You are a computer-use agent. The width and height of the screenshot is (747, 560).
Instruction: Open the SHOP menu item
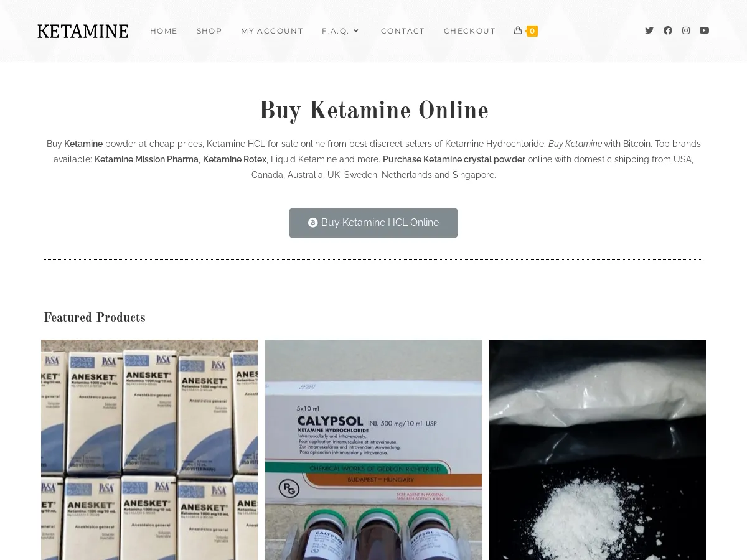209,30
